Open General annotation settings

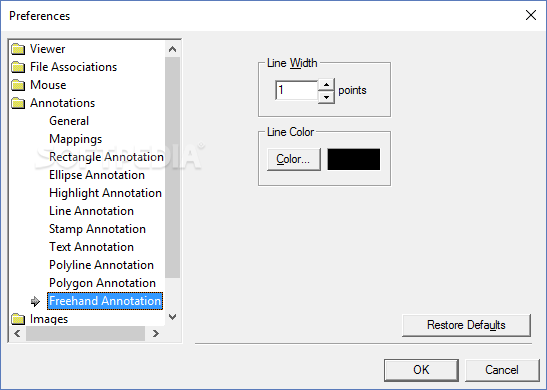69,121
